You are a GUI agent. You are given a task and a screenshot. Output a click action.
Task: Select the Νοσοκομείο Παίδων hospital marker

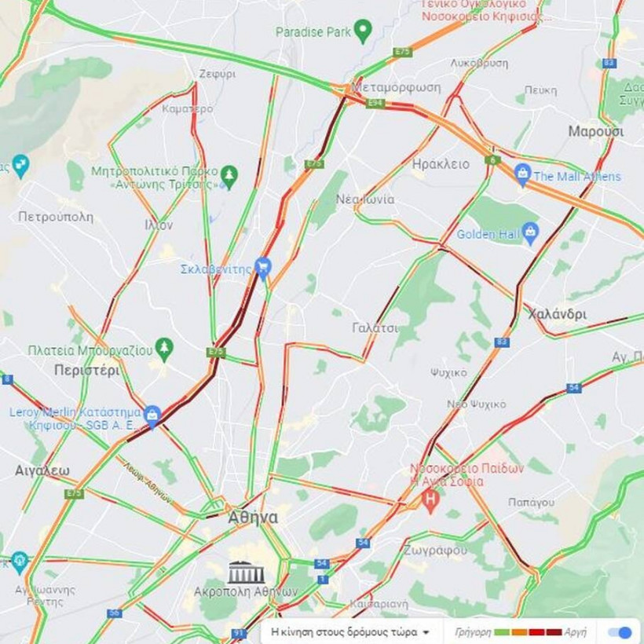[430, 501]
